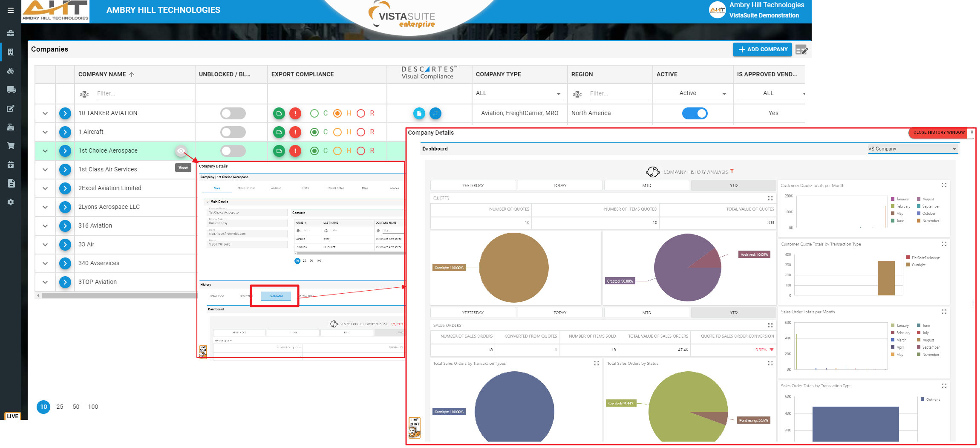Screen dimensions: 980x448
Task: Open the Company Type ALL dropdown
Action: click(519, 93)
